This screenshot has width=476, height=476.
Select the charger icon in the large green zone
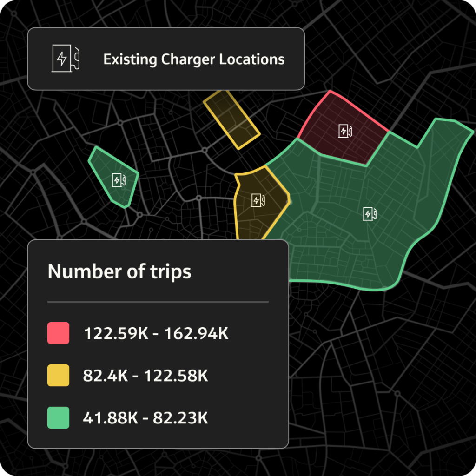[370, 214]
